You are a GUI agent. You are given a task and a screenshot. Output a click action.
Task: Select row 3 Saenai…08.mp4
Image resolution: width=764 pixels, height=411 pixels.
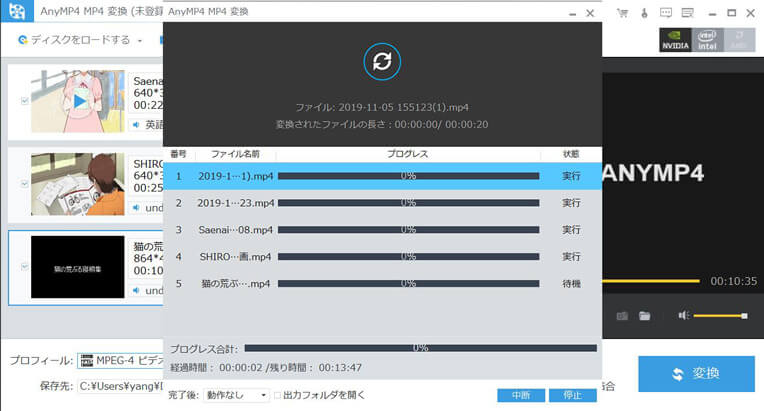[x=382, y=229]
